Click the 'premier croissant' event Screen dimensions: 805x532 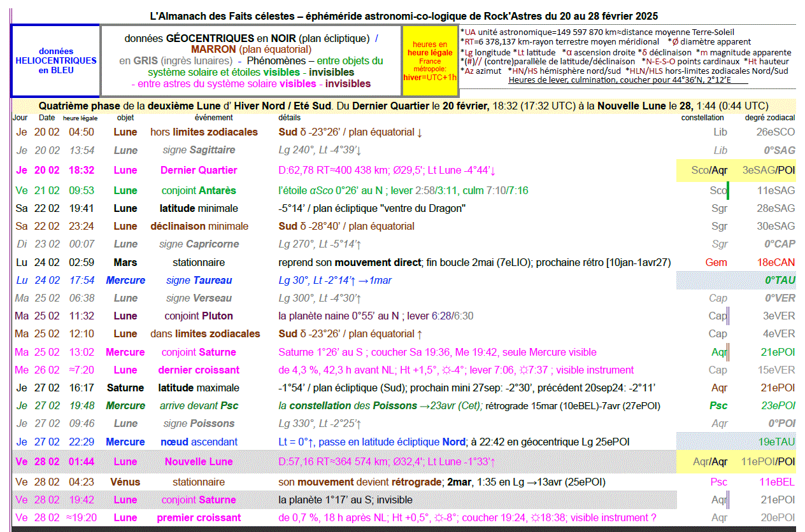pos(199,517)
